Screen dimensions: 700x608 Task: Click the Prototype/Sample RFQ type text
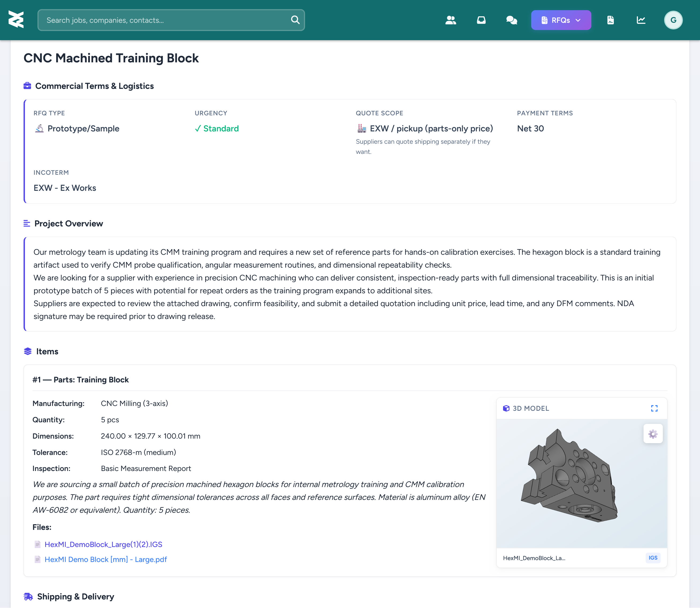[x=83, y=129]
